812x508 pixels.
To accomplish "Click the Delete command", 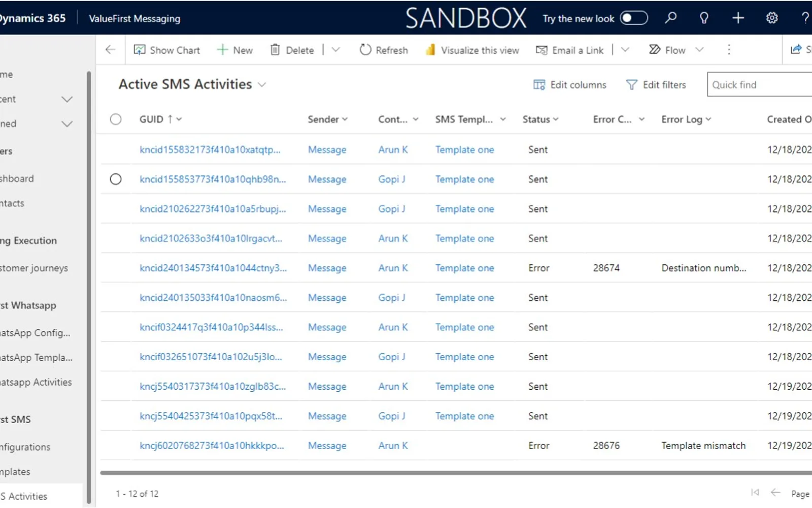I will pos(292,50).
